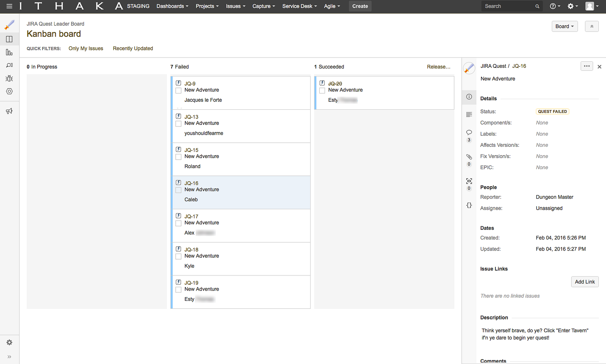The image size is (606, 364).
Task: Open the issue search icon in sidebar
Action: point(9,65)
